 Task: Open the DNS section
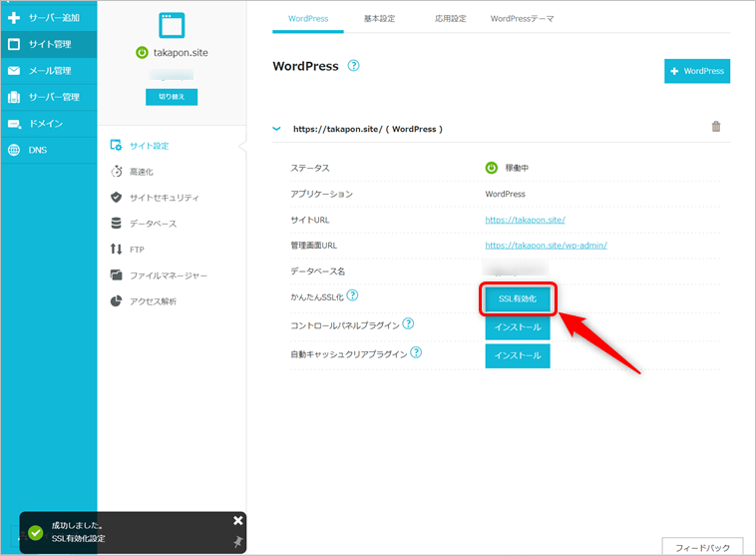pos(37,150)
